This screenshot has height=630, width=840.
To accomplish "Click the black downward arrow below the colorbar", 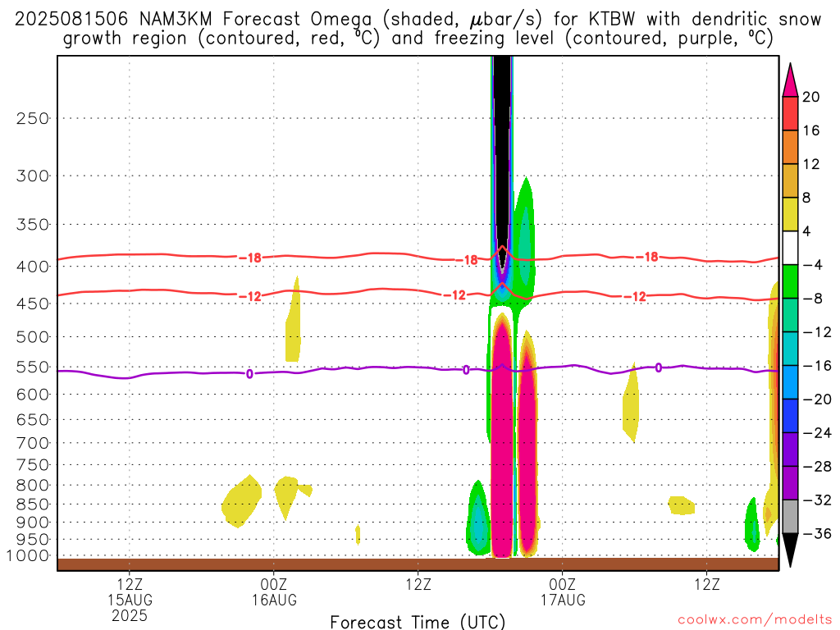I will [790, 550].
